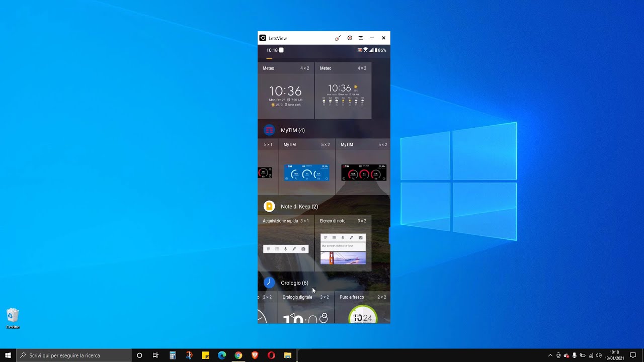Open the volume speaker tray icon
The width and height of the screenshot is (644, 362).
599,355
